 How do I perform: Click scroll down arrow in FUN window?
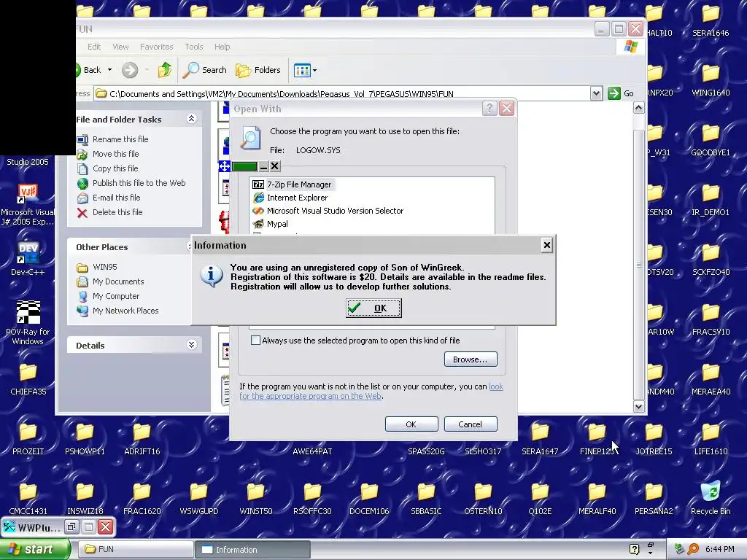click(x=638, y=406)
